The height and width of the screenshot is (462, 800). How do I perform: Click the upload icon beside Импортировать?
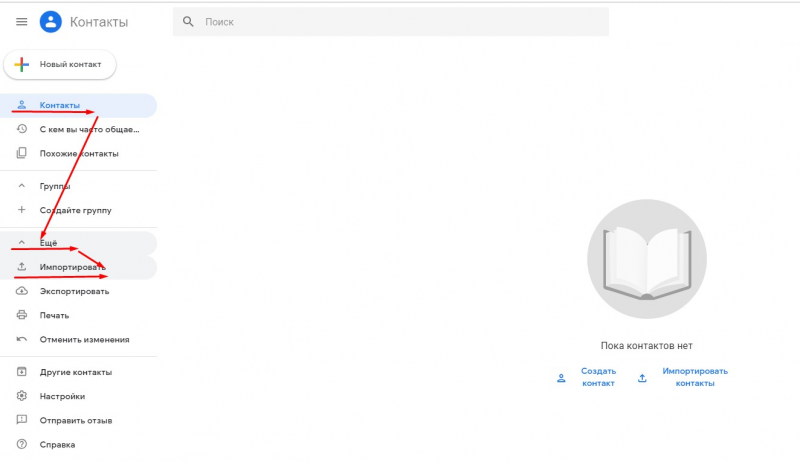(x=21, y=267)
